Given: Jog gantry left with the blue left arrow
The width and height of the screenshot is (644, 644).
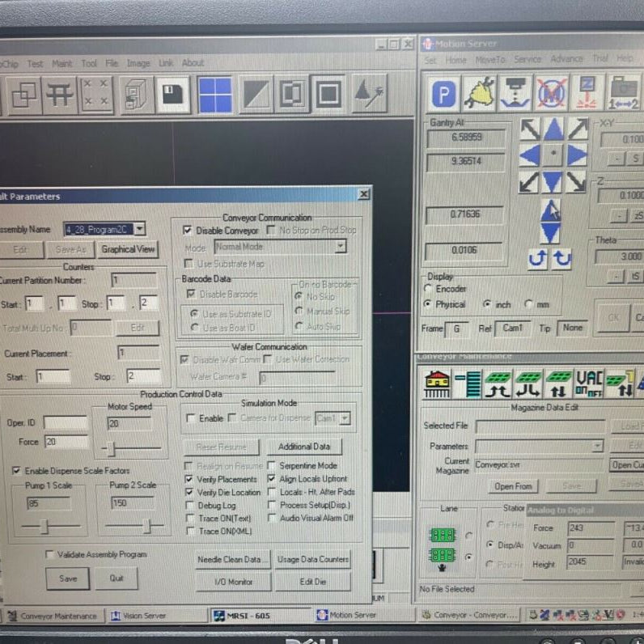Looking at the screenshot, I should pos(529,156).
